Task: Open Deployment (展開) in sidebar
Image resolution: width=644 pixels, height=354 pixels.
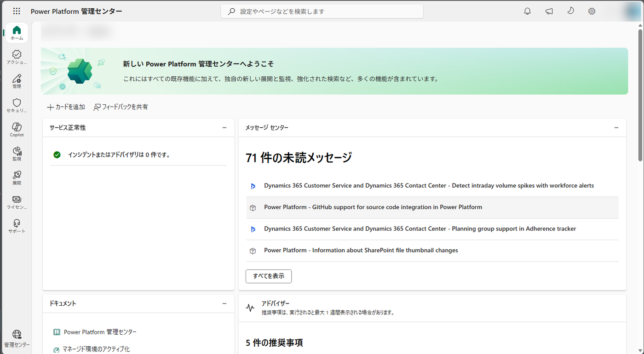Action: tap(17, 178)
